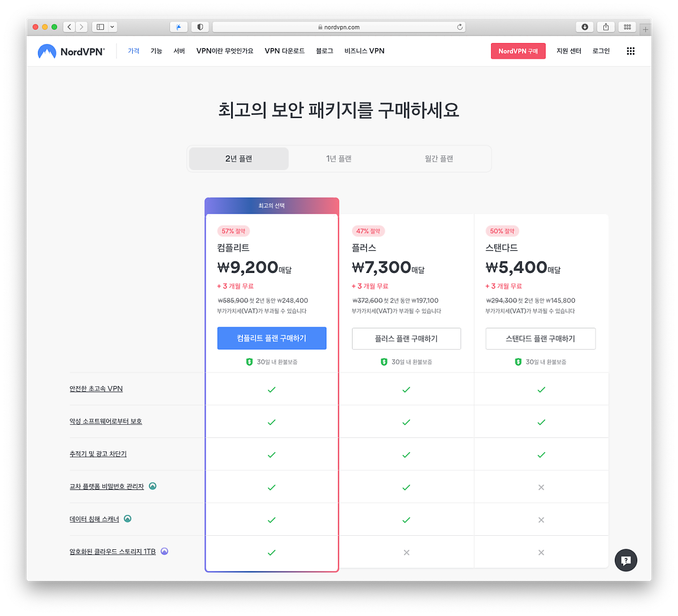Click 스탠다드 플랜 구매하기 button
678x616 pixels.
click(x=541, y=339)
